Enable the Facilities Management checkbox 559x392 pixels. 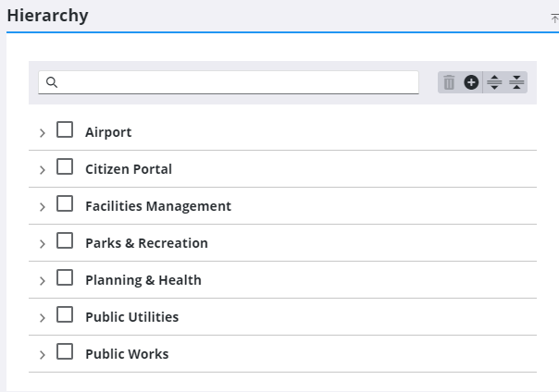point(65,204)
